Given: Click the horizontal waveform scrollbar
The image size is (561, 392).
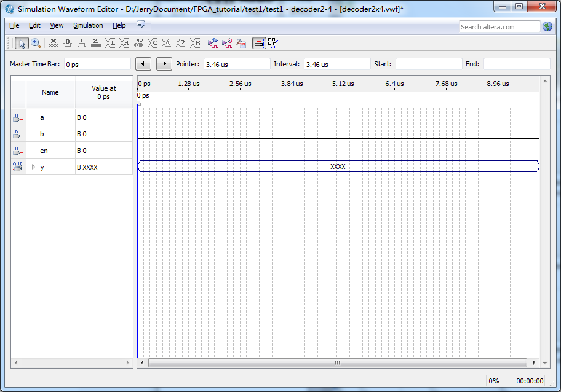Looking at the screenshot, I should tap(337, 363).
